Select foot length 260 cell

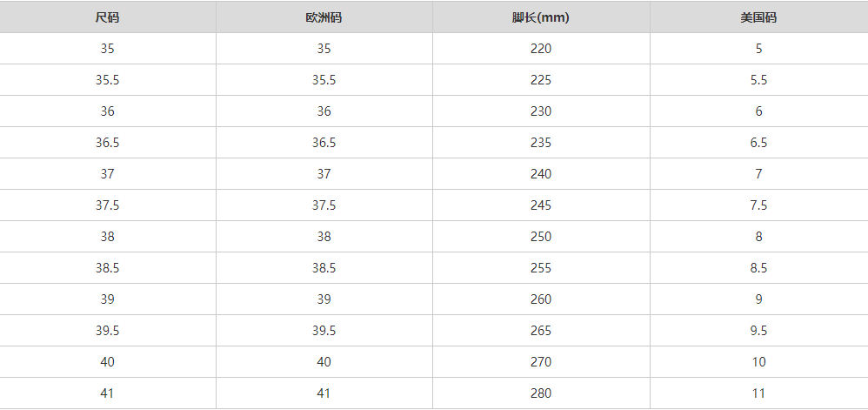tap(540, 299)
